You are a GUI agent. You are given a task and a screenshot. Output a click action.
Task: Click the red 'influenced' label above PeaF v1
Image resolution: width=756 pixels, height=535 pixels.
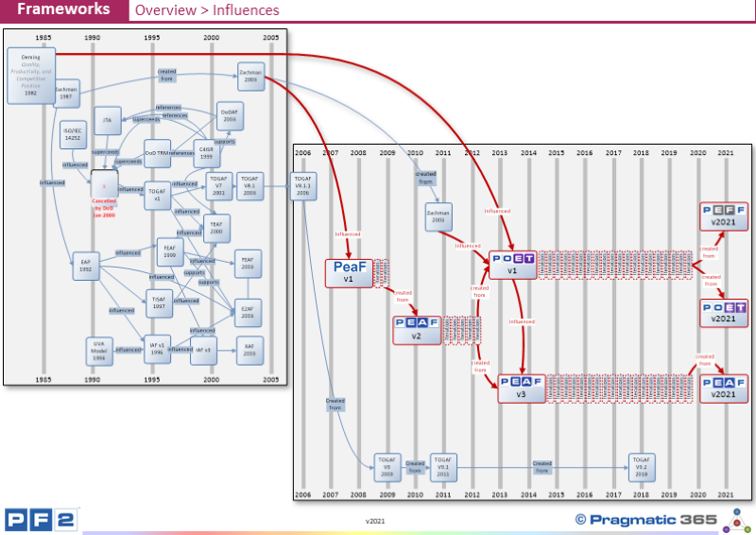tap(348, 234)
